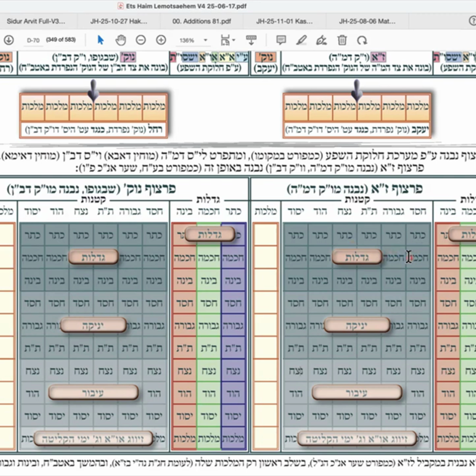Click the save/download circle arrow icon
The width and height of the screenshot is (476, 476).
9,40
